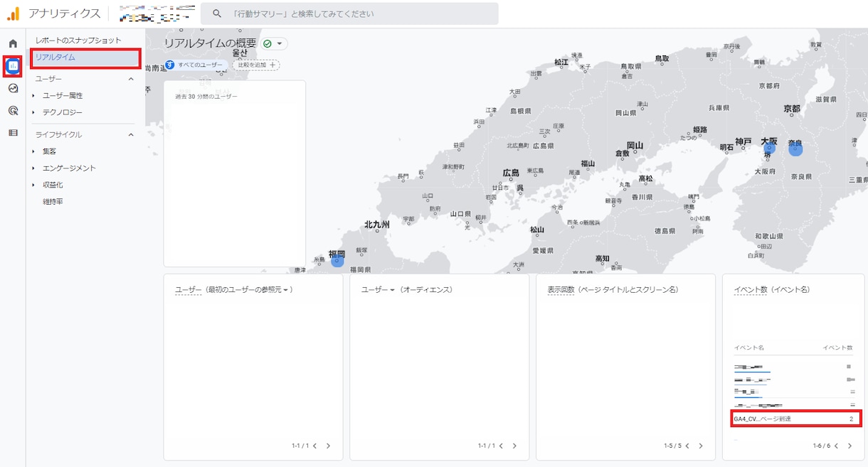Collapse the ライフサイクル sidebar section
The width and height of the screenshot is (868, 467).
[x=131, y=134]
